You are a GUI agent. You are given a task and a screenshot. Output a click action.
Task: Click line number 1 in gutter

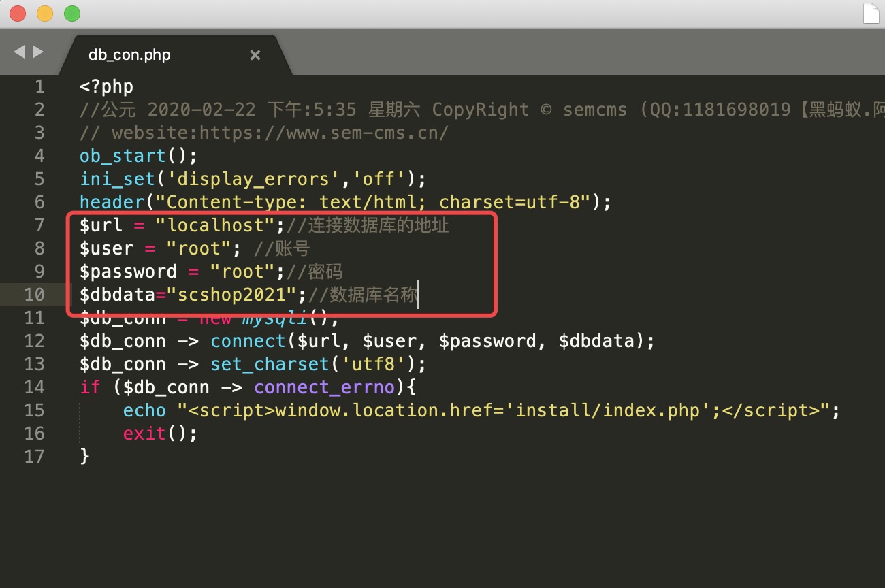pos(39,86)
